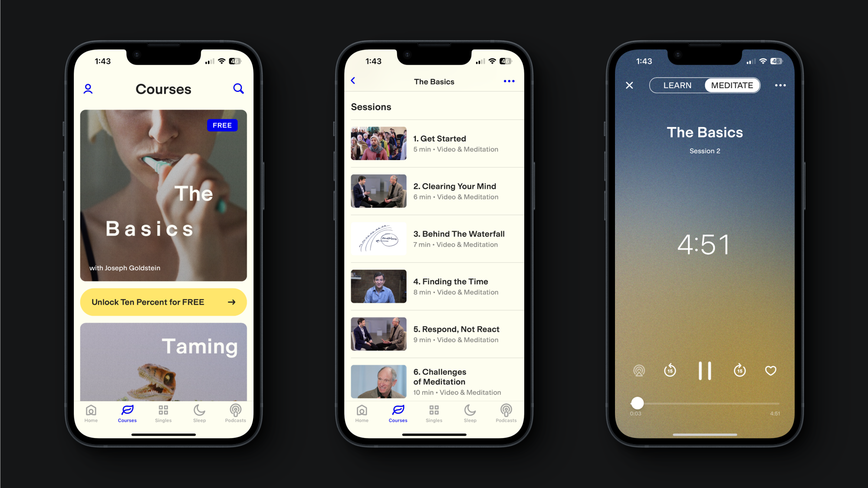Switch to MEDITATE mode in player
The height and width of the screenshot is (488, 868).
click(730, 85)
